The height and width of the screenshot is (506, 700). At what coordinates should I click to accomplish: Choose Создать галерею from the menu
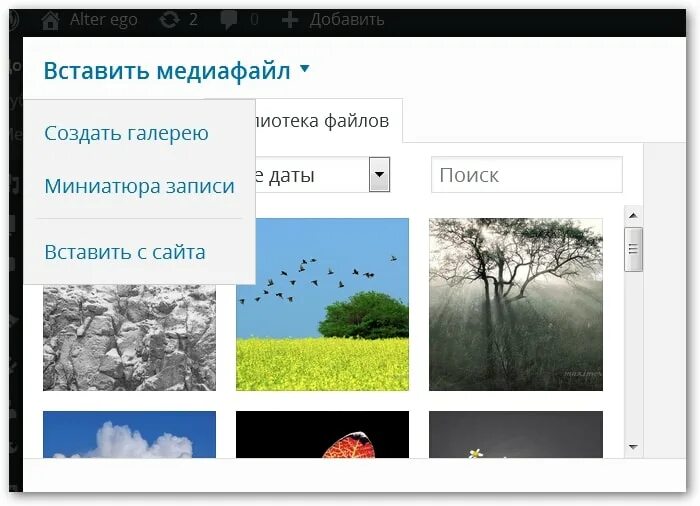(126, 133)
